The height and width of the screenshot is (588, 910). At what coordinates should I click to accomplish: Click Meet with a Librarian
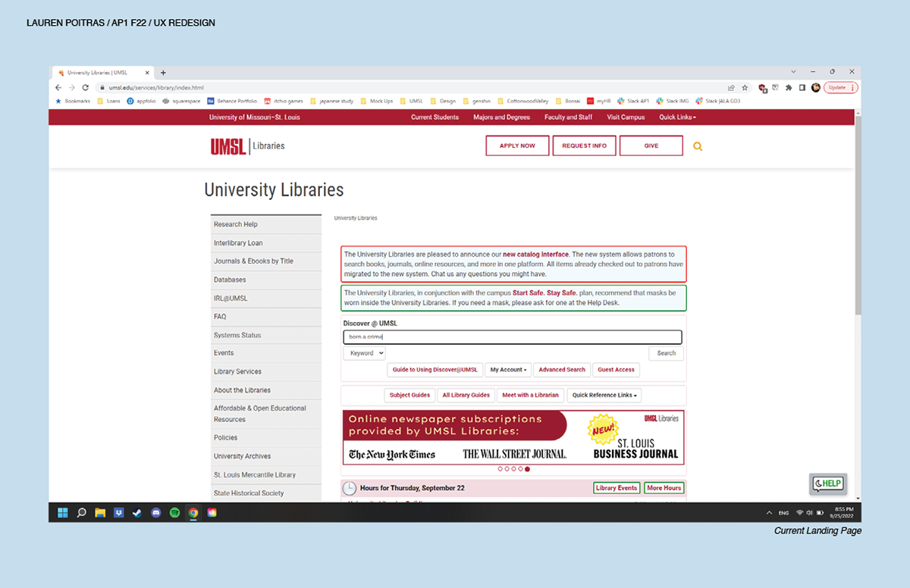pos(530,395)
